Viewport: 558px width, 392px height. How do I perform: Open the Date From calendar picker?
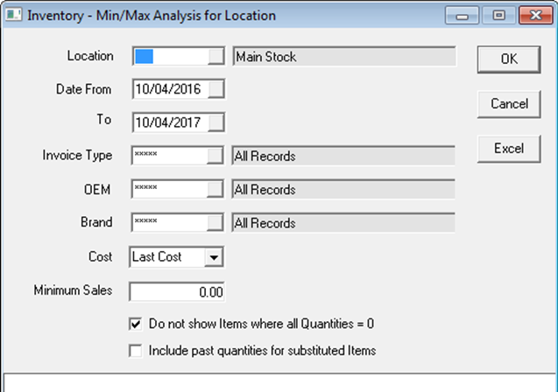click(215, 89)
